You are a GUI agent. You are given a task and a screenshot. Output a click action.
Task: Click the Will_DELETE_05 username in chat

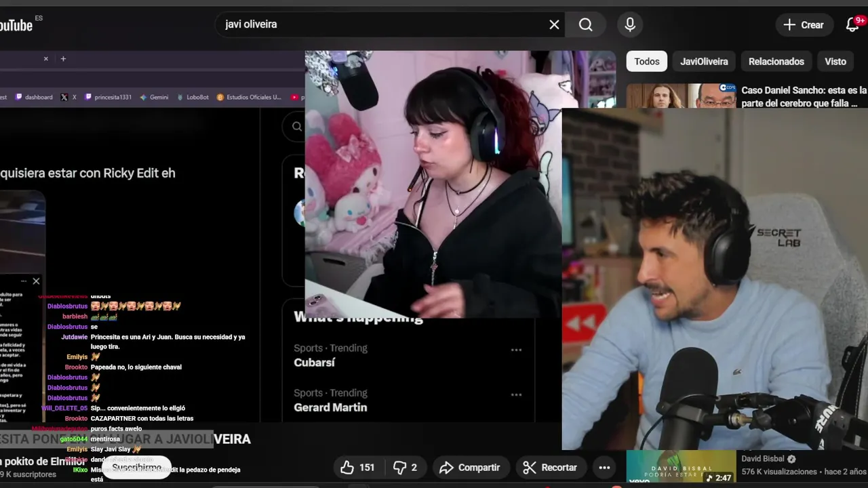tap(64, 408)
